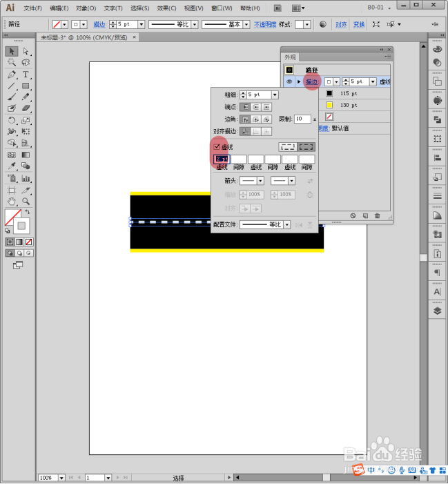Click the clear appearance icon in Appearance panel
Image resolution: width=448 pixels, height=484 pixels.
click(x=353, y=215)
